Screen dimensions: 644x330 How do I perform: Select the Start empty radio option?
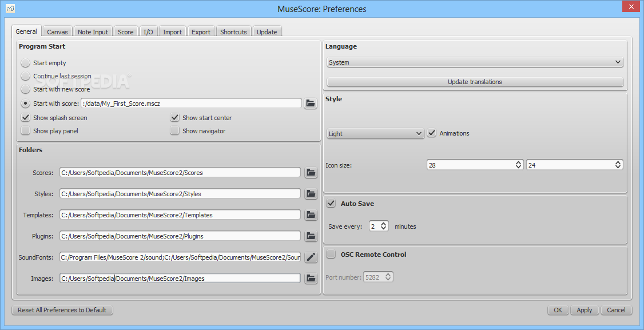tap(26, 63)
